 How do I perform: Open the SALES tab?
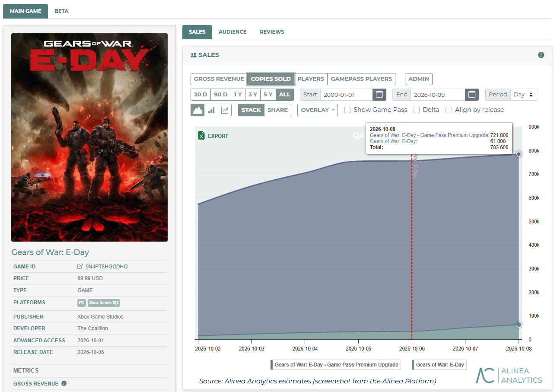click(197, 32)
